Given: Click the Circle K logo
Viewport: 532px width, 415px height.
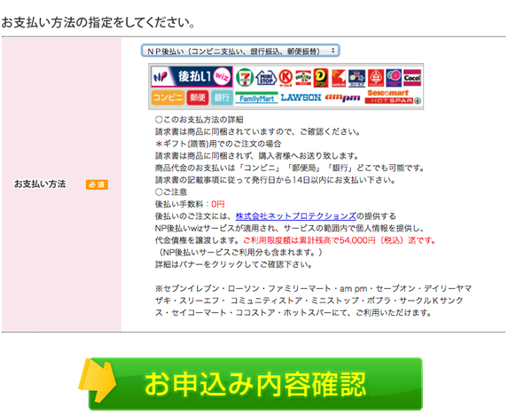Looking at the screenshot, I should click(286, 78).
